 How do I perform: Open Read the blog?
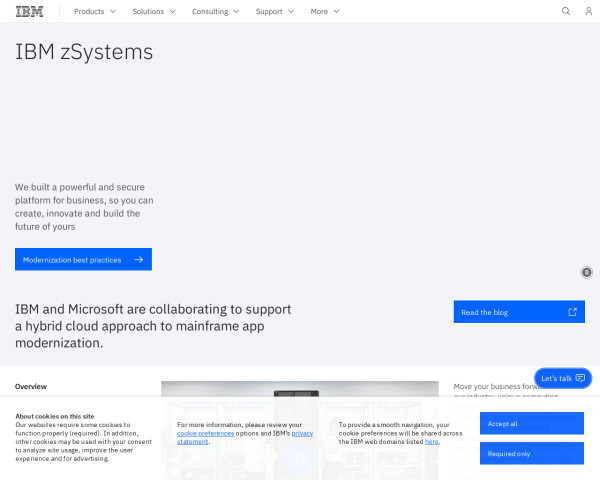(x=519, y=312)
